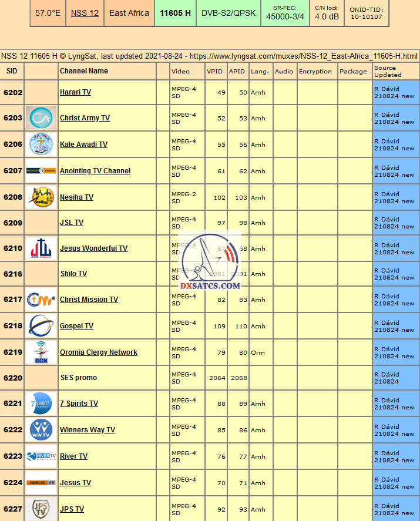
Task: Open the Christ Army TV link
Action: coord(85,118)
